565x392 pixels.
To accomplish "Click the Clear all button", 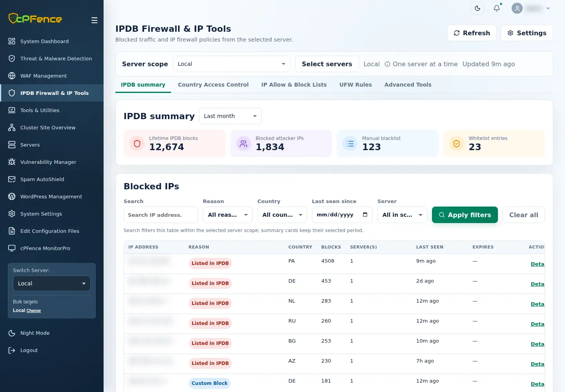I will click(524, 215).
